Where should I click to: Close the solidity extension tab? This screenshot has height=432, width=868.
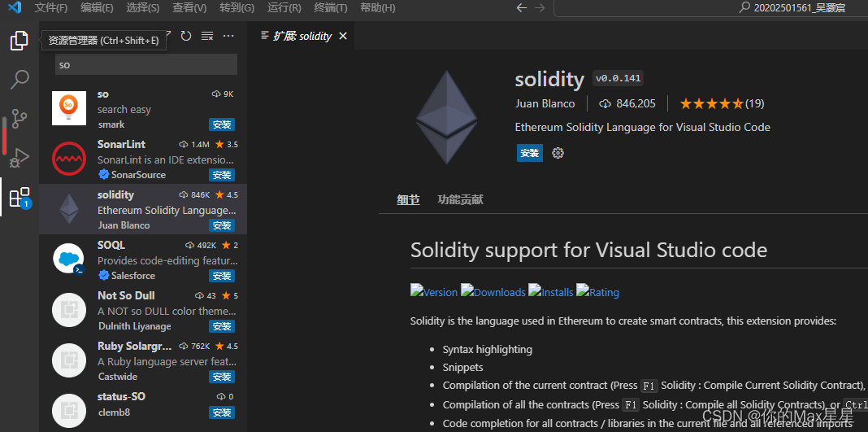pyautogui.click(x=343, y=36)
